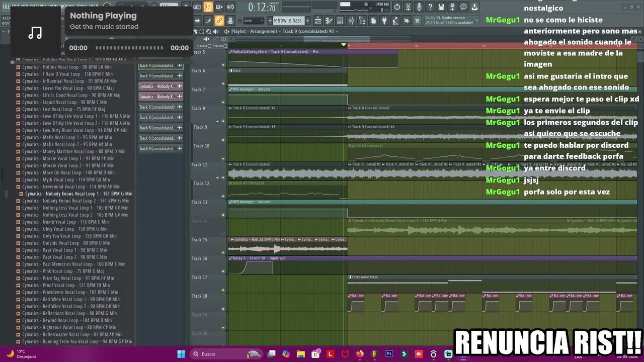Open the help question mark icon

click(430, 7)
